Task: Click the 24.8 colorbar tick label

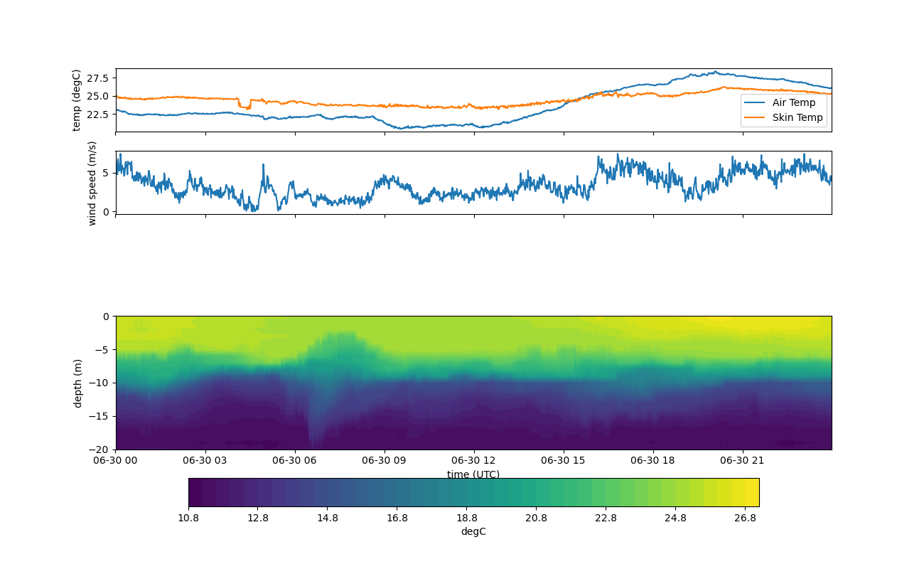Action: pos(675,518)
